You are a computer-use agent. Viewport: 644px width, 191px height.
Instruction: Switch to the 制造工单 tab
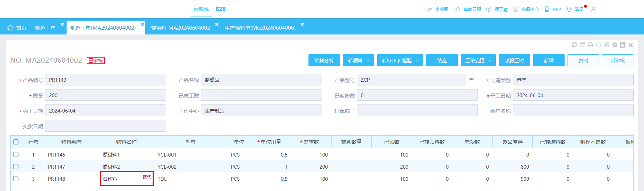45,27
